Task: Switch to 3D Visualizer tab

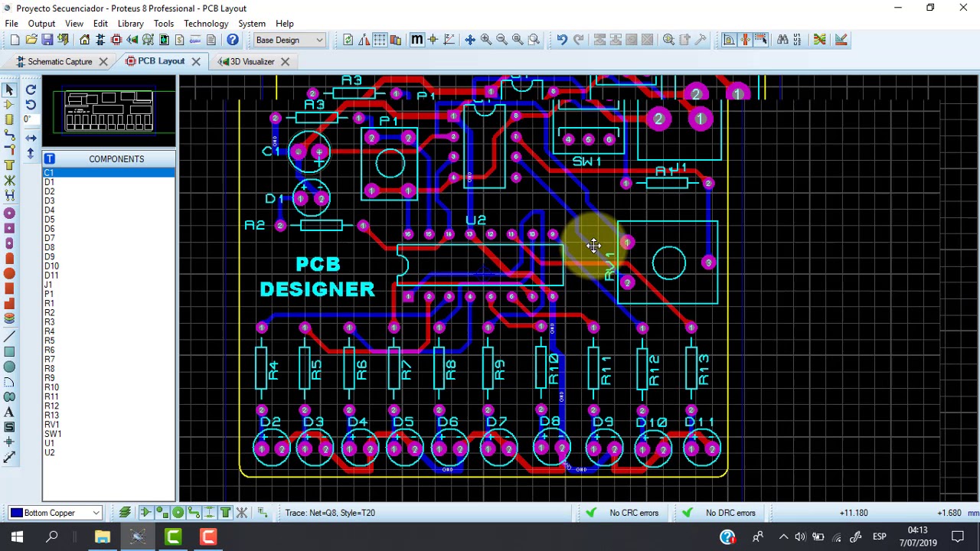Action: [x=252, y=61]
